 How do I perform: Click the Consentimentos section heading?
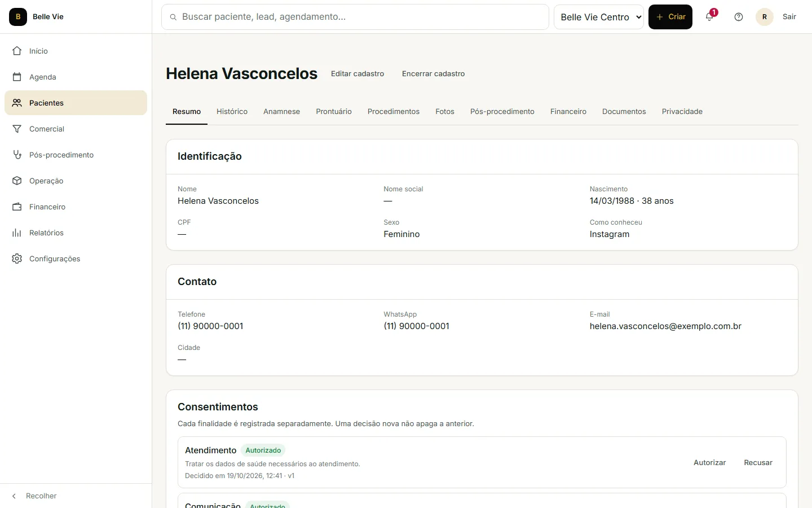click(x=218, y=407)
